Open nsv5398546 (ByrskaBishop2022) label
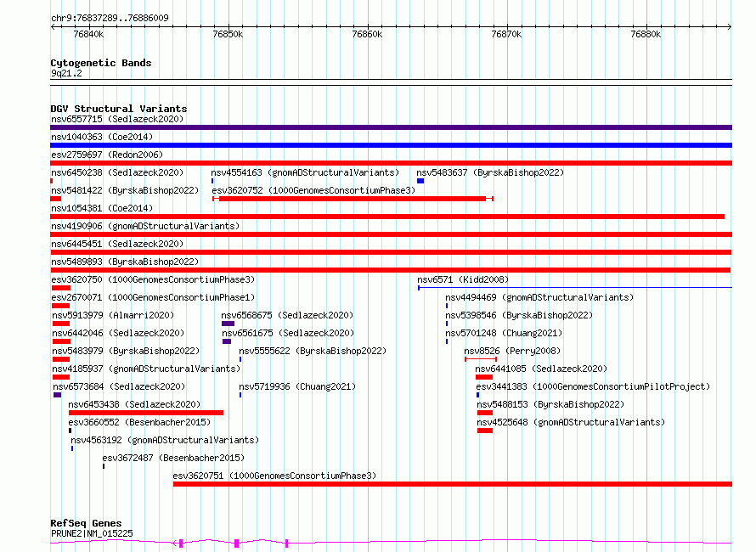This screenshot has height=552, width=756. [x=519, y=315]
